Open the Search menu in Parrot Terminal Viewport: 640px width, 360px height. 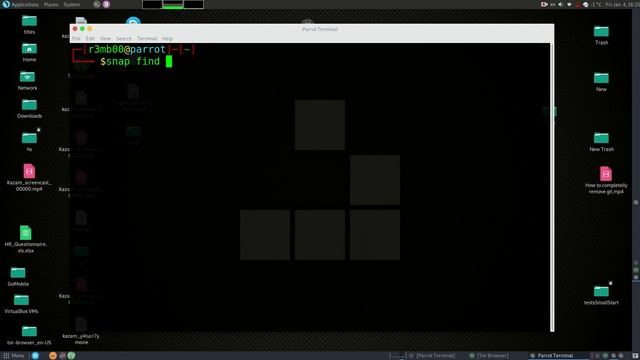click(x=124, y=38)
